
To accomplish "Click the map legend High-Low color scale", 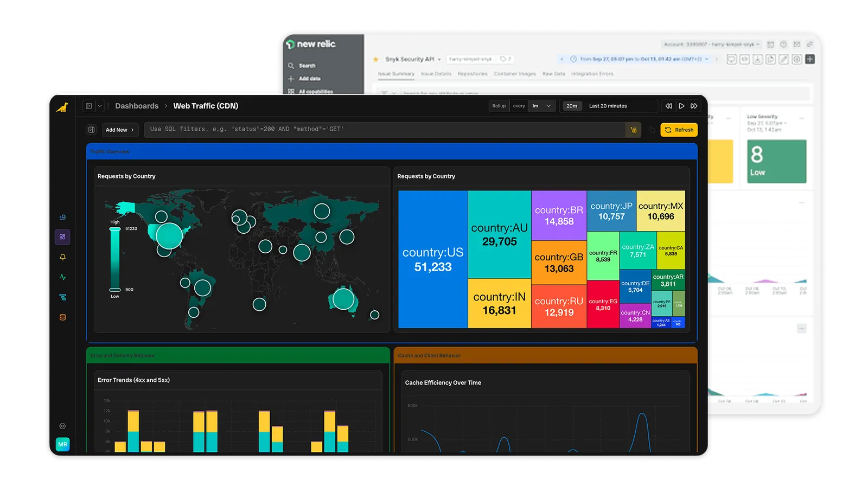I will (x=115, y=259).
